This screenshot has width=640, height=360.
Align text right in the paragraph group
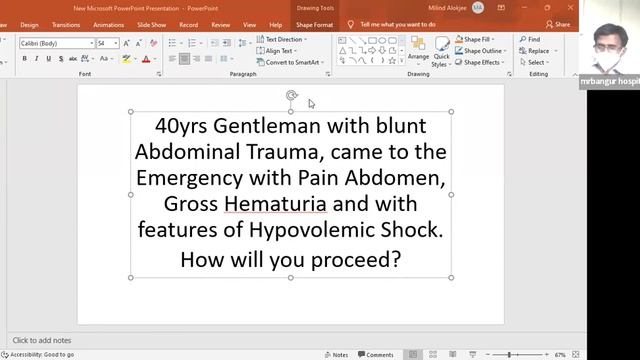point(196,59)
